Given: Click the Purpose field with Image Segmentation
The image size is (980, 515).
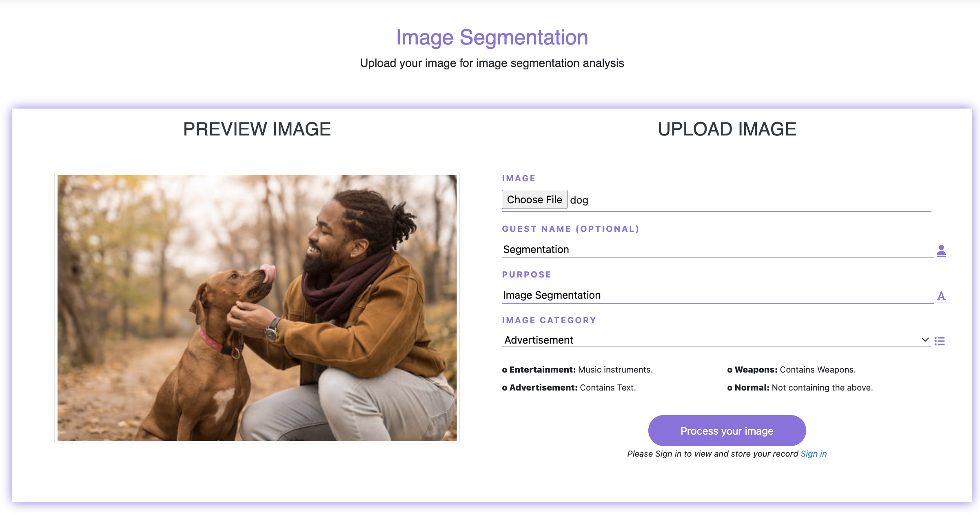Looking at the screenshot, I should (716, 295).
